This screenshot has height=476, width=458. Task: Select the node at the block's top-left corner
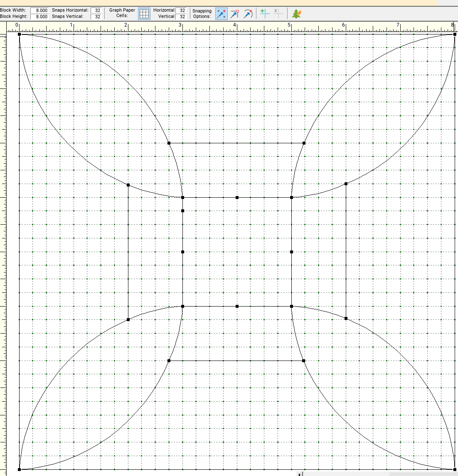click(20, 34)
